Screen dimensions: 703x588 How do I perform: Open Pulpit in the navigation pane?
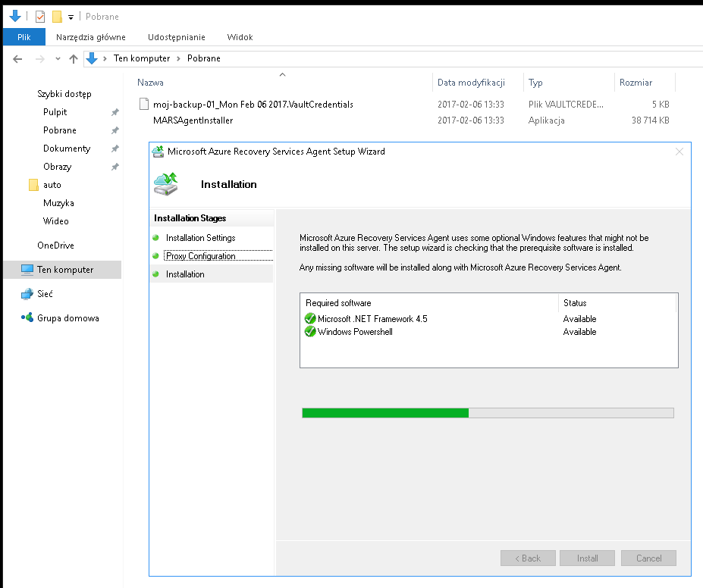55,112
